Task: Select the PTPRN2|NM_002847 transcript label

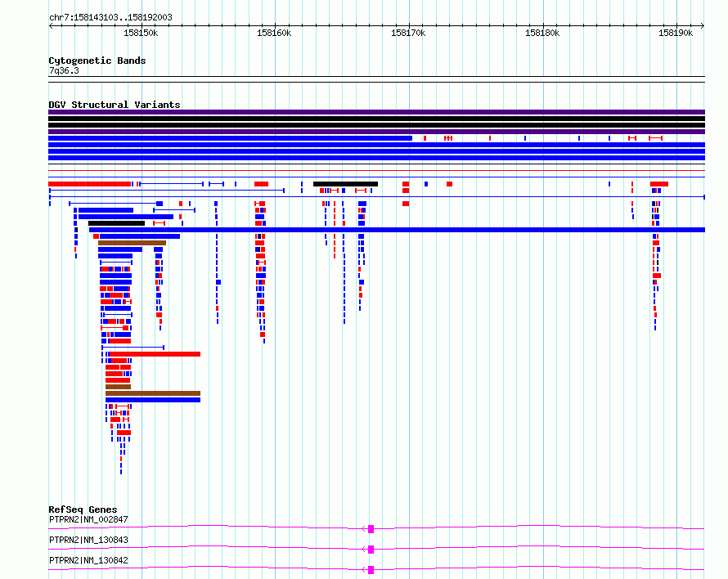Action: [88, 519]
